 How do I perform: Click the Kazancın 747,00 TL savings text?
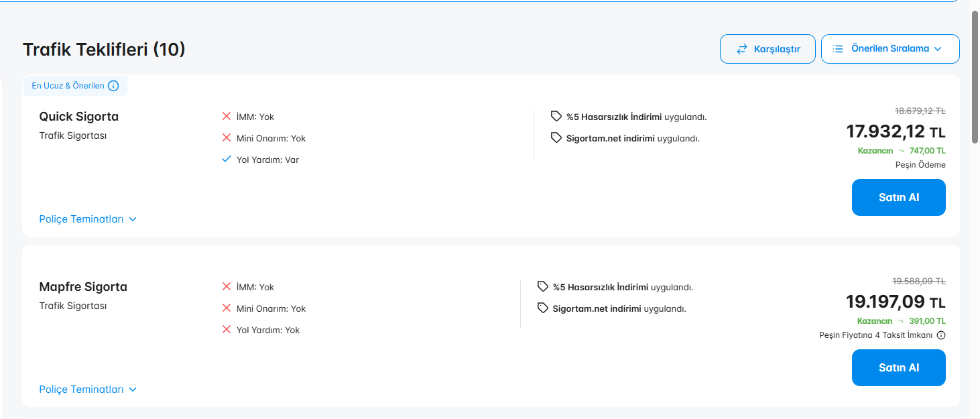click(x=902, y=151)
